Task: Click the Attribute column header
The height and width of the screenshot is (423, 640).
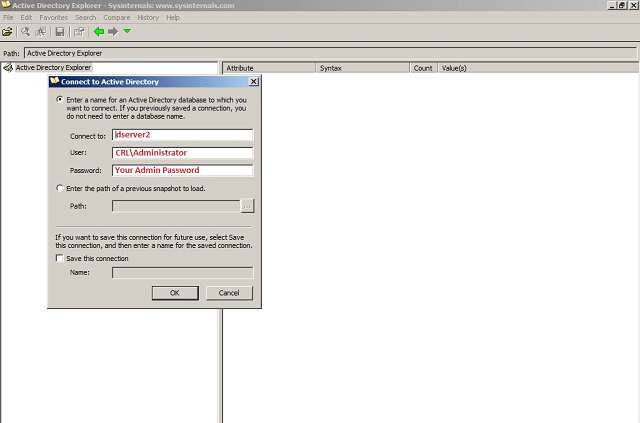Action: click(269, 68)
